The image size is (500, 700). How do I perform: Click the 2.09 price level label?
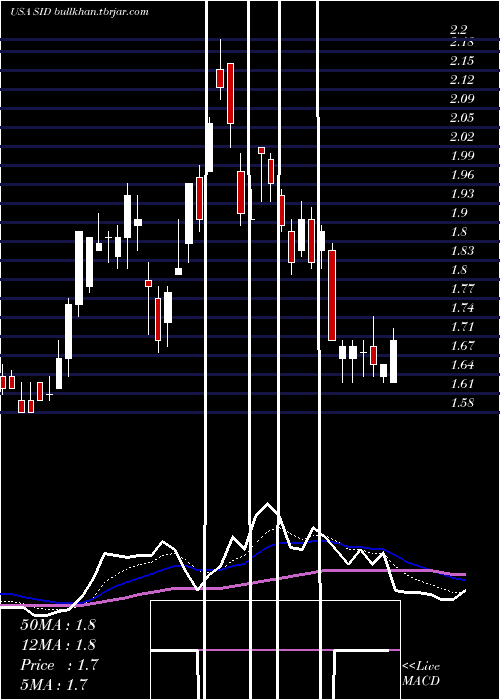(462, 99)
